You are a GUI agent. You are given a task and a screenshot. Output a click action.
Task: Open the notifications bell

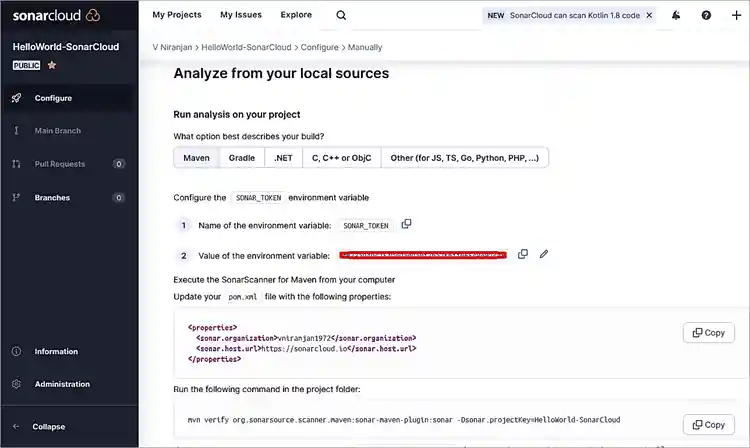(x=676, y=15)
